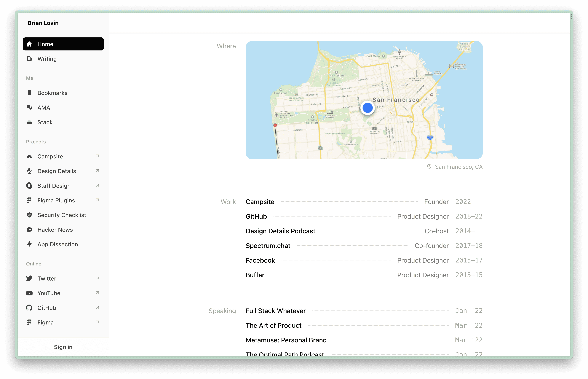Click external arrow beside Figma Plugins
Image resolution: width=588 pixels, height=379 pixels.
(97, 200)
